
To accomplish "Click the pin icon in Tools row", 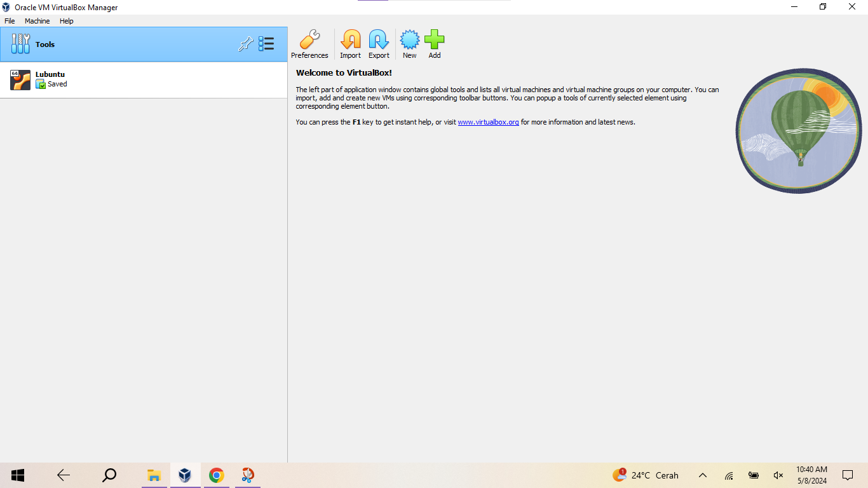I will 245,44.
